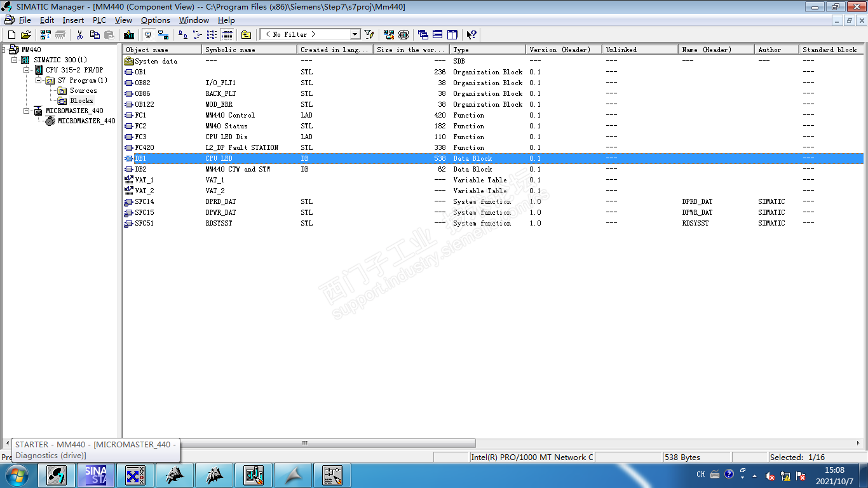
Task: Open the Options menu
Action: tap(156, 20)
